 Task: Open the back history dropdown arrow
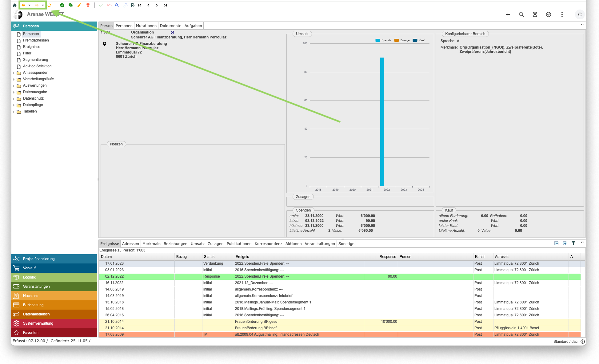click(29, 5)
